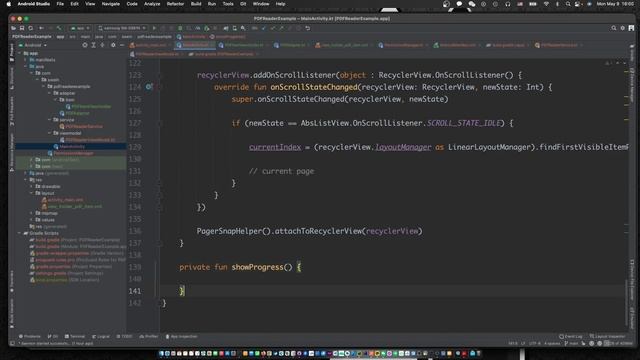Click line 141 in editor gutter
This screenshot has width=640, height=360.
[135, 291]
